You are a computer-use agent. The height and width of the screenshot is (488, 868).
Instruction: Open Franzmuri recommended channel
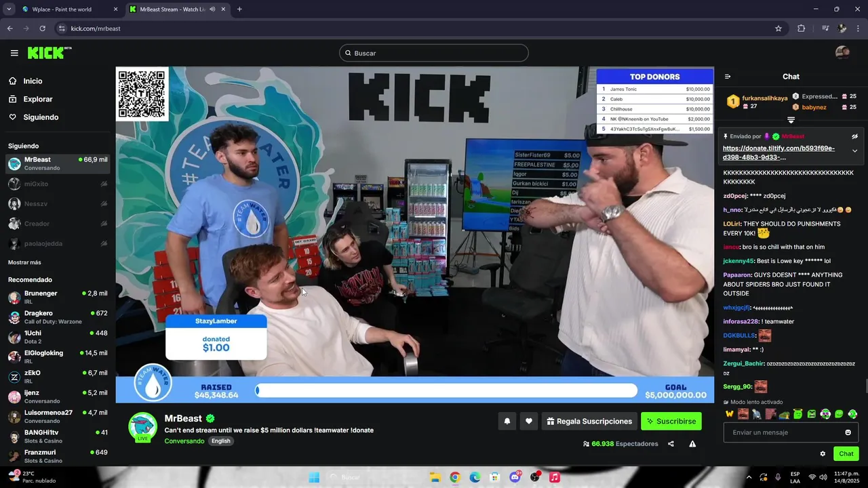(x=58, y=456)
